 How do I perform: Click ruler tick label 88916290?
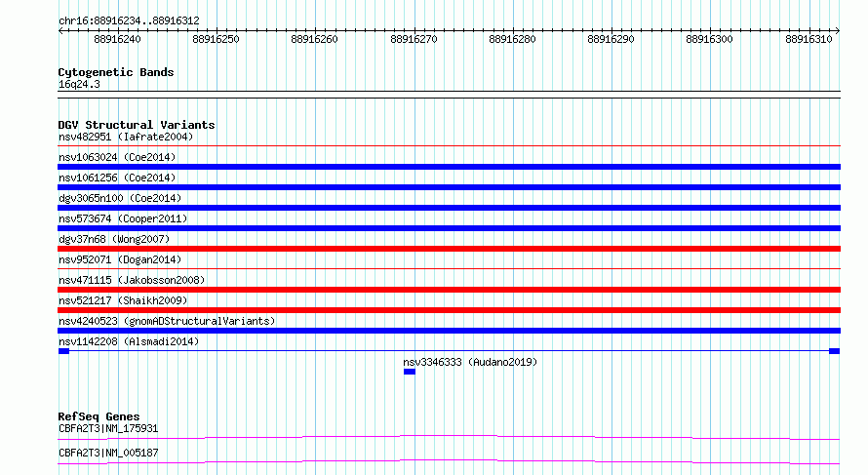611,39
